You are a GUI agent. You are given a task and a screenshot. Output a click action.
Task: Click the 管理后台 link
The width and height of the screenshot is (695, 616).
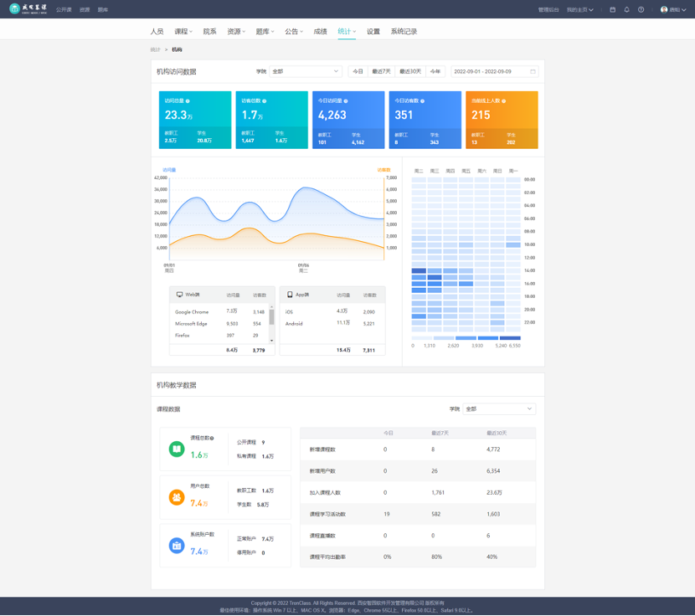point(548,10)
